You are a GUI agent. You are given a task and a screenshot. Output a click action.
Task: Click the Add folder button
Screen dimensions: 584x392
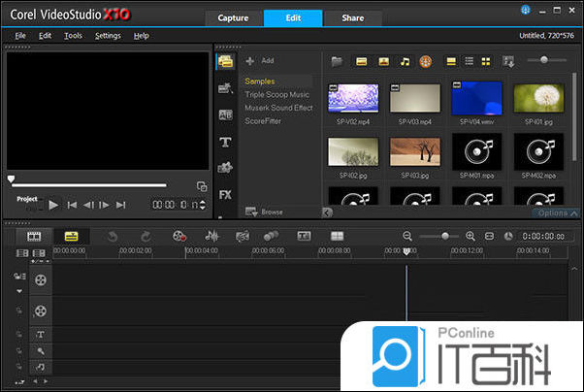[x=259, y=60]
